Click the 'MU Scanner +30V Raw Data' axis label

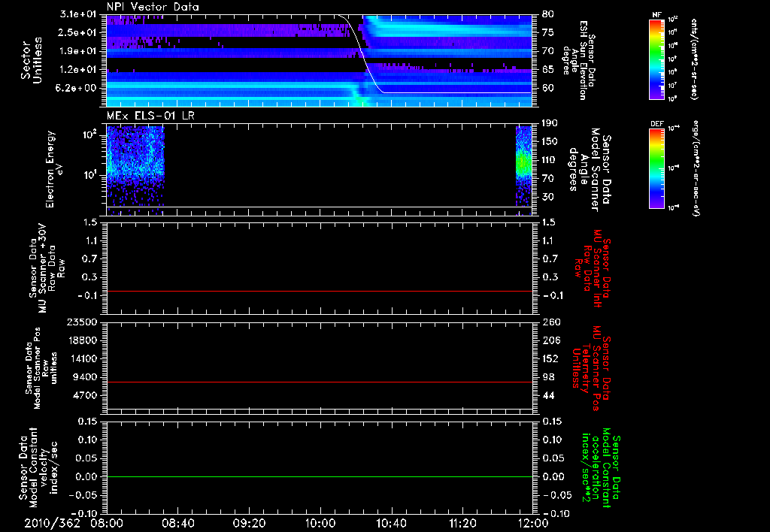(46, 268)
